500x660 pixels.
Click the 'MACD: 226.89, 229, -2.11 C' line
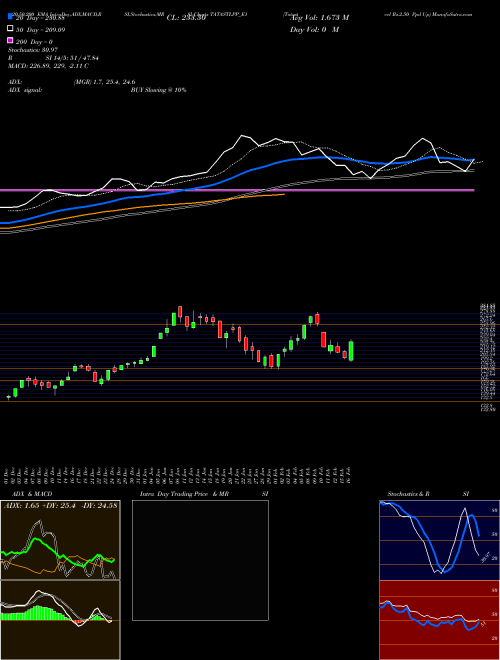(x=48, y=66)
